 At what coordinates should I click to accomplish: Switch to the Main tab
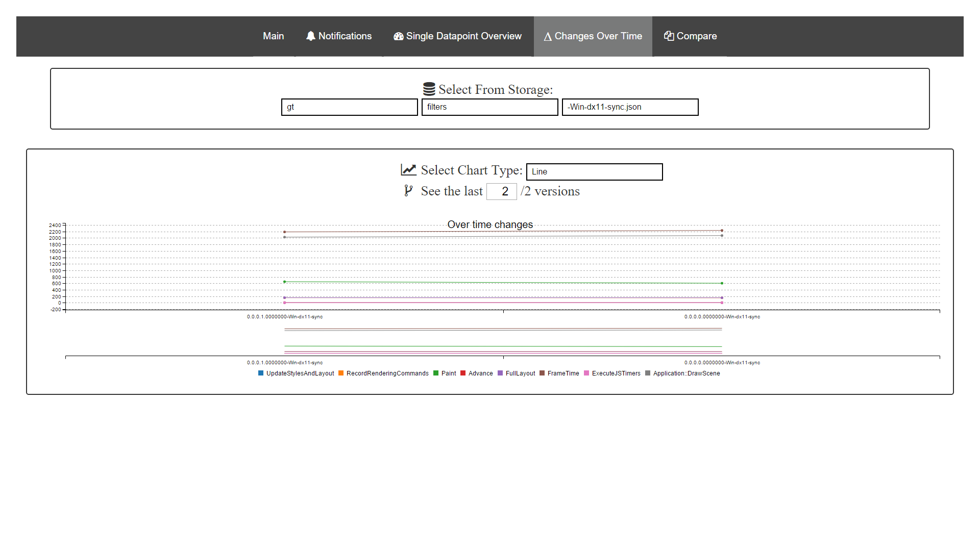point(273,36)
